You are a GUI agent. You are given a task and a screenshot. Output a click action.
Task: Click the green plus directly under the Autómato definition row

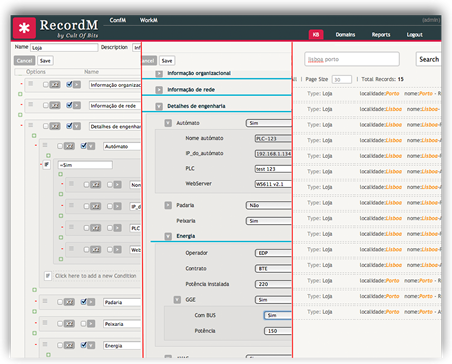tap(48, 155)
